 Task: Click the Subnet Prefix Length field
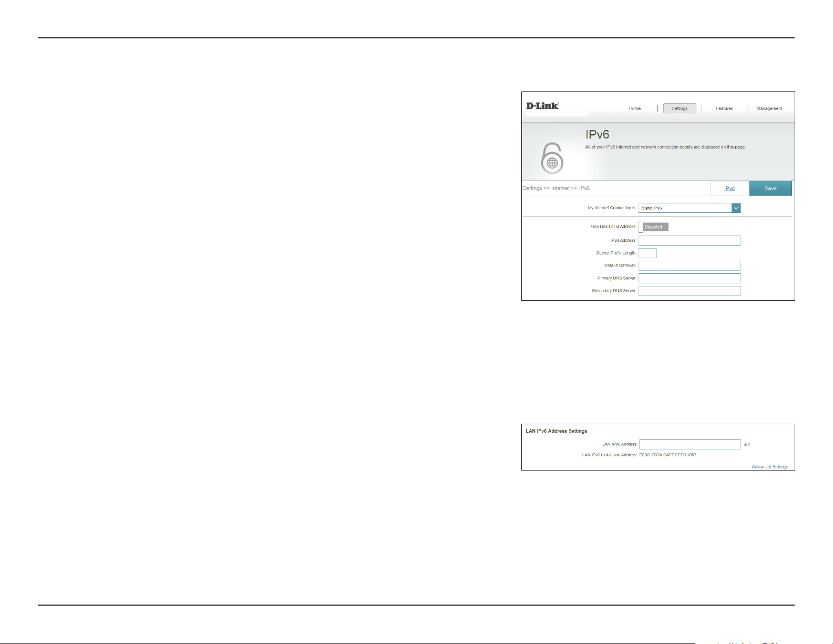647,253
